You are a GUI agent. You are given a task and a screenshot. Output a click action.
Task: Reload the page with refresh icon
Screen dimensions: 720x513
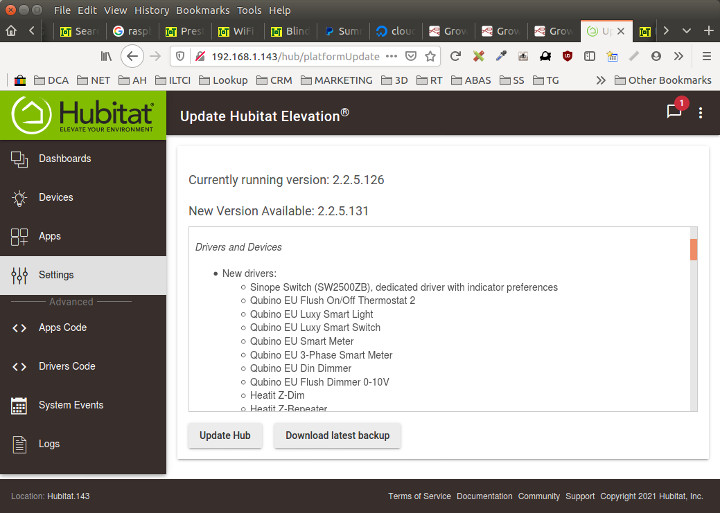(x=455, y=56)
